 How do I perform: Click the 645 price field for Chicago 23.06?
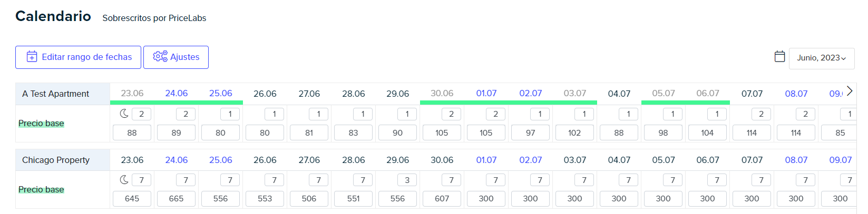[132, 199]
